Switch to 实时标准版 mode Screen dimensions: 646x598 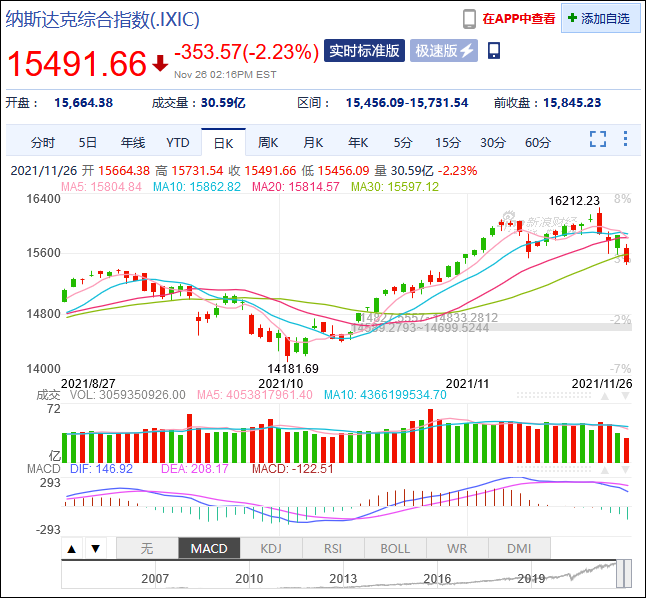[x=364, y=51]
